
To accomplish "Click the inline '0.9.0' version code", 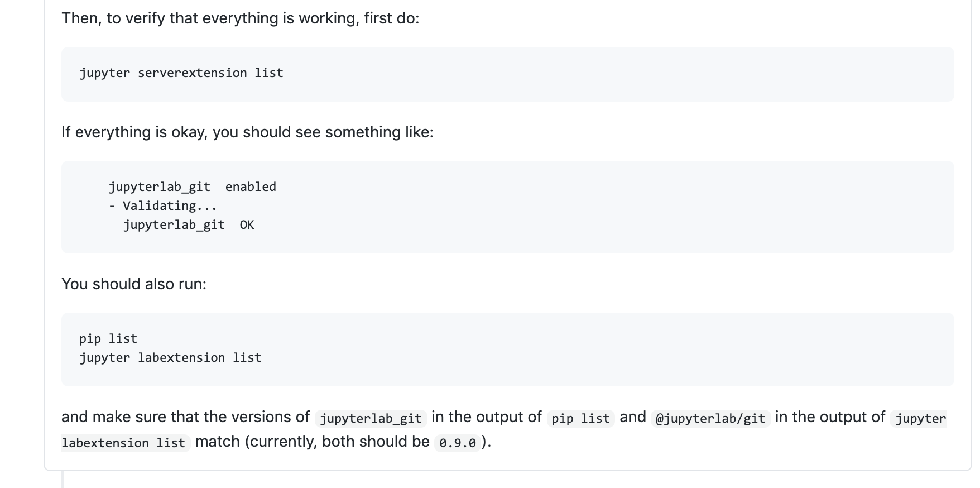I will pyautogui.click(x=458, y=443).
